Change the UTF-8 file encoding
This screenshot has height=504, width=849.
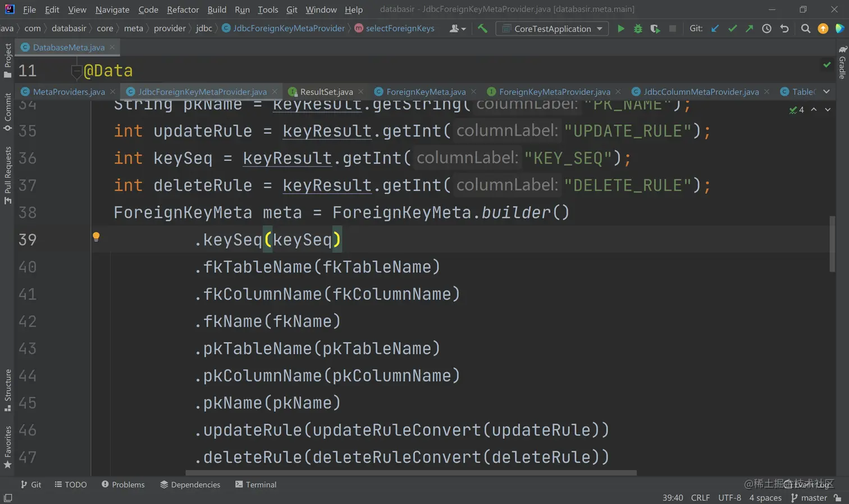click(729, 498)
